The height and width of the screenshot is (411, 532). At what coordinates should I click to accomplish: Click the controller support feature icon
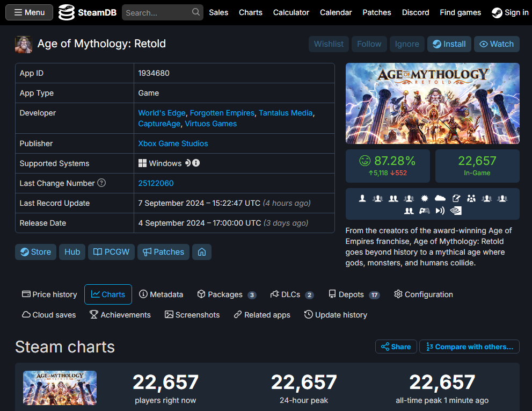point(424,211)
